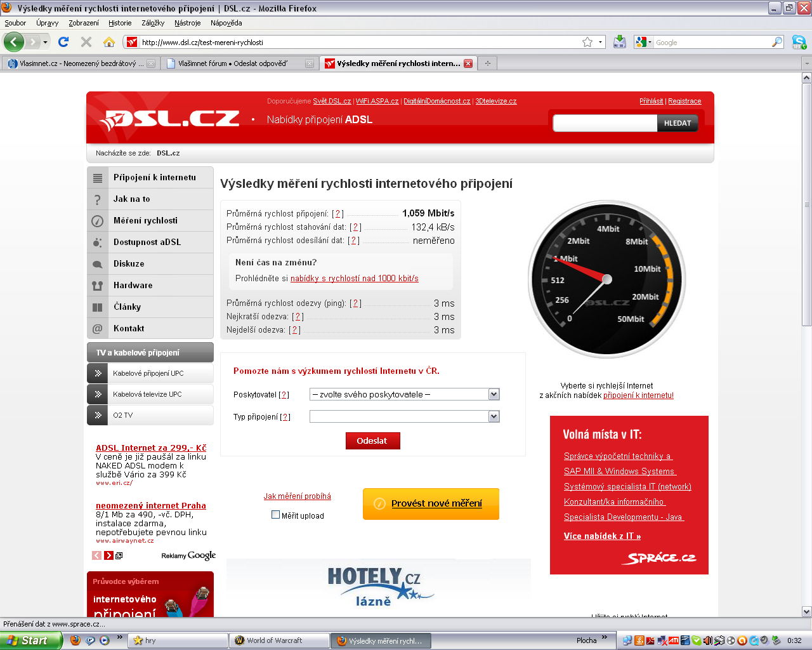Reload the page with the refresh icon
Screen dimensions: 812x650
[63, 42]
